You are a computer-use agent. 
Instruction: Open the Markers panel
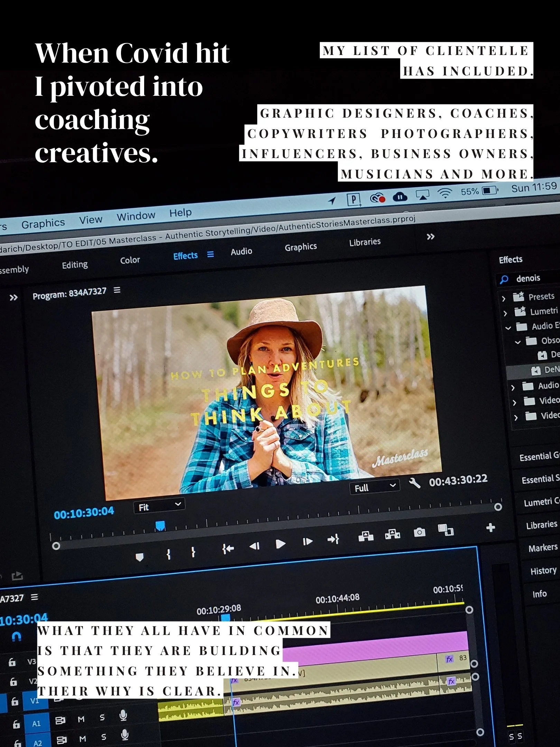[x=543, y=548]
